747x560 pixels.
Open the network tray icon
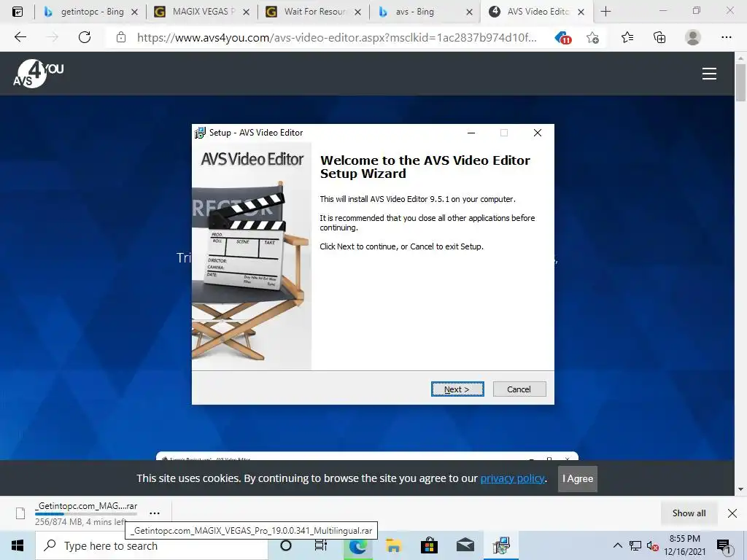(x=635, y=545)
